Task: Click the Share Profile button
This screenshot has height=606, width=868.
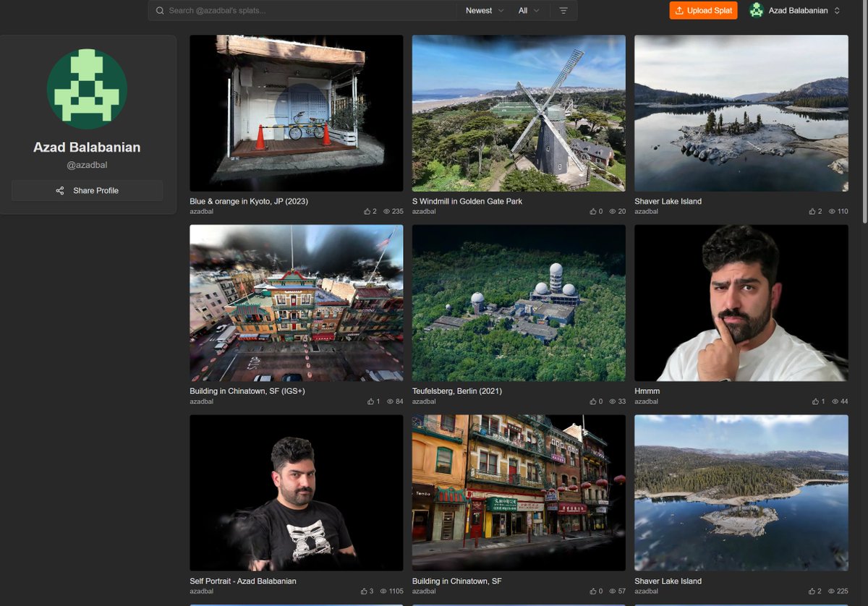Action: [87, 190]
